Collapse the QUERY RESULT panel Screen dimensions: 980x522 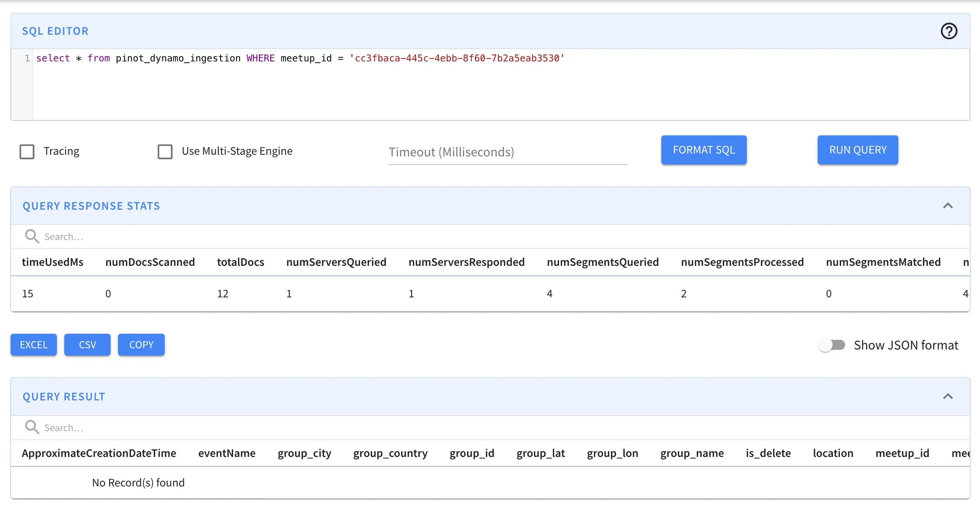pyautogui.click(x=947, y=396)
